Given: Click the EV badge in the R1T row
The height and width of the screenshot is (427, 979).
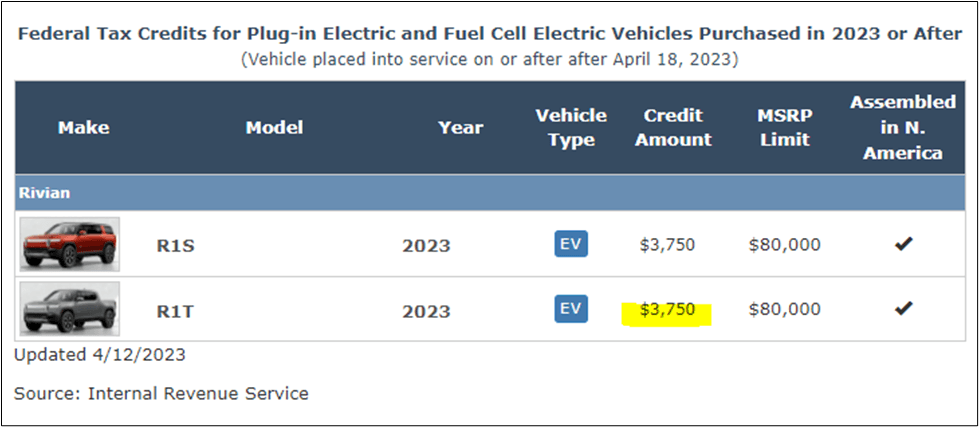Looking at the screenshot, I should tap(571, 309).
